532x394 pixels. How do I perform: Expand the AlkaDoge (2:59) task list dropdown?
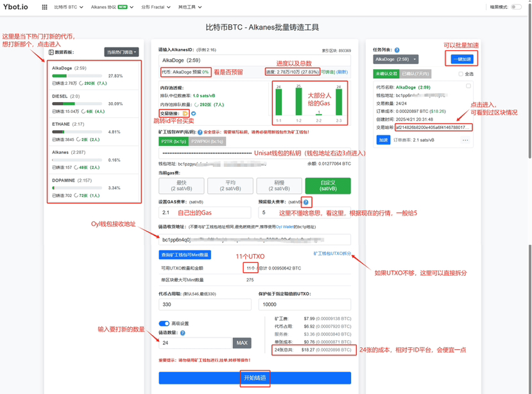click(395, 59)
